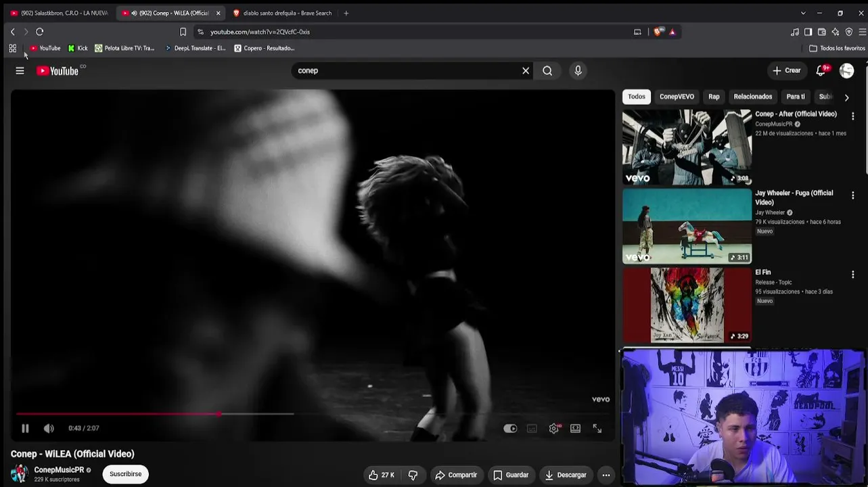Open the Brave playlist music-note icon
868x487 pixels.
(x=795, y=32)
